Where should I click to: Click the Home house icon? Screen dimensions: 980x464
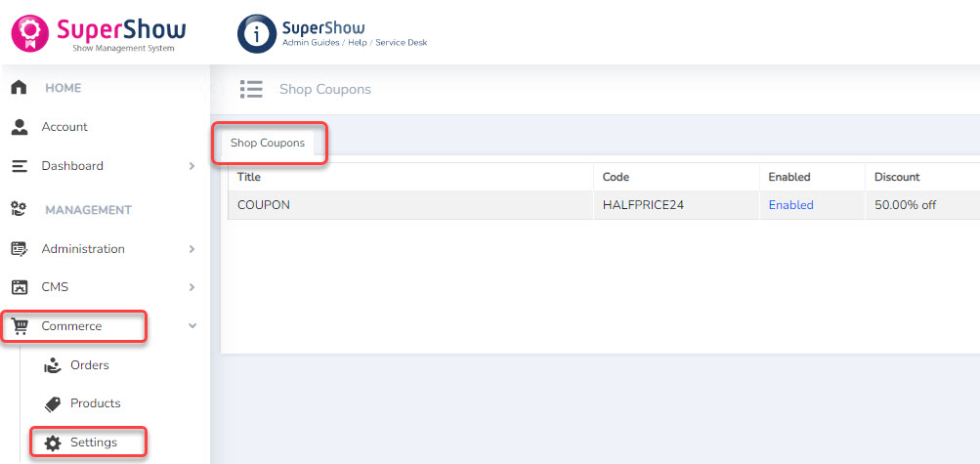point(19,88)
